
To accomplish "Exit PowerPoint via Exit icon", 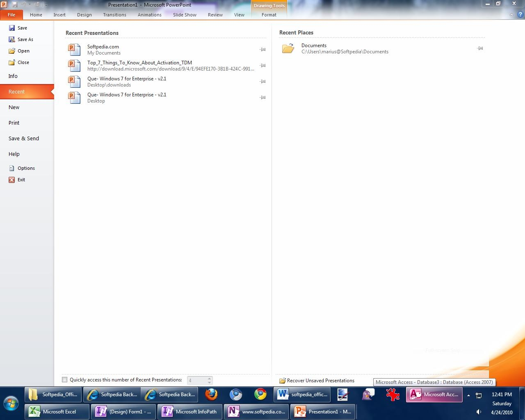I will 12,180.
